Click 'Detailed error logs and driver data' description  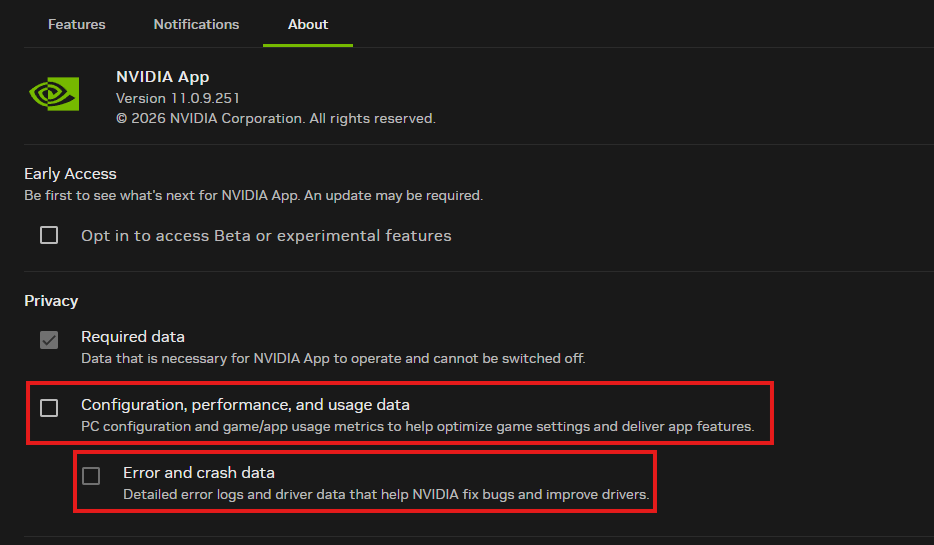click(386, 494)
